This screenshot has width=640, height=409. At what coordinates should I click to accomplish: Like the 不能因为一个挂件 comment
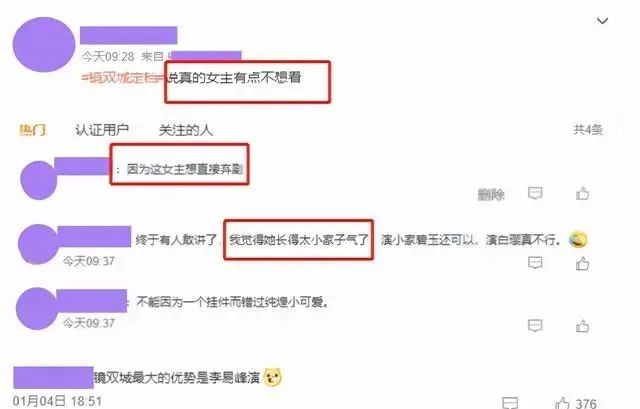point(582,326)
